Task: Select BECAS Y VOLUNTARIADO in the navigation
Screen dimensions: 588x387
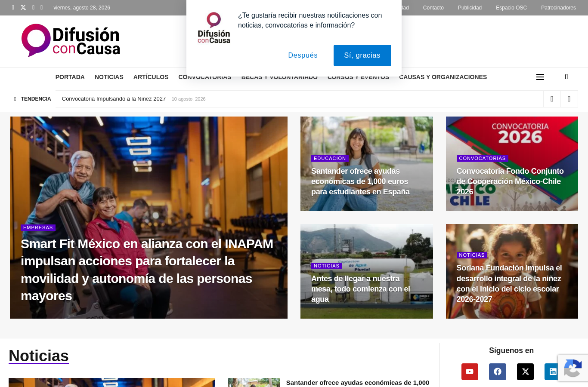Action: tap(279, 77)
